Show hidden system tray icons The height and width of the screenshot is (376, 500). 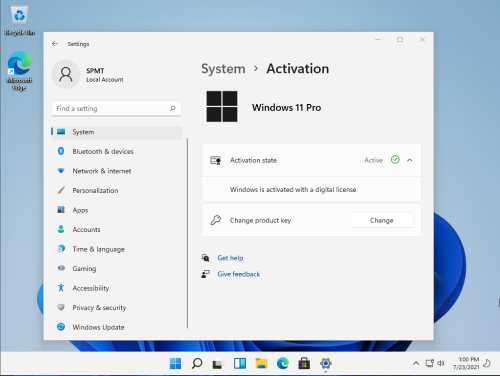tap(416, 363)
